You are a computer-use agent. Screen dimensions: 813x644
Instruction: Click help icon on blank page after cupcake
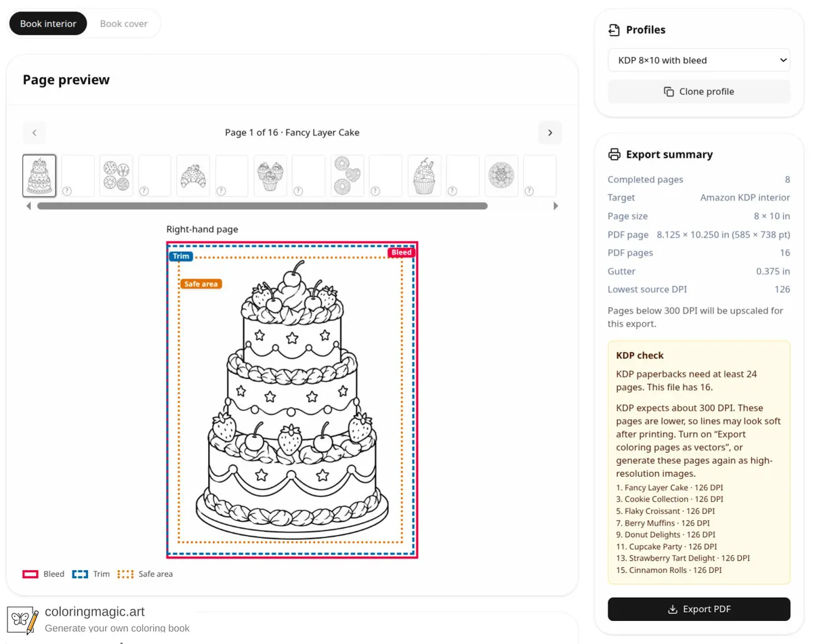pos(453,191)
